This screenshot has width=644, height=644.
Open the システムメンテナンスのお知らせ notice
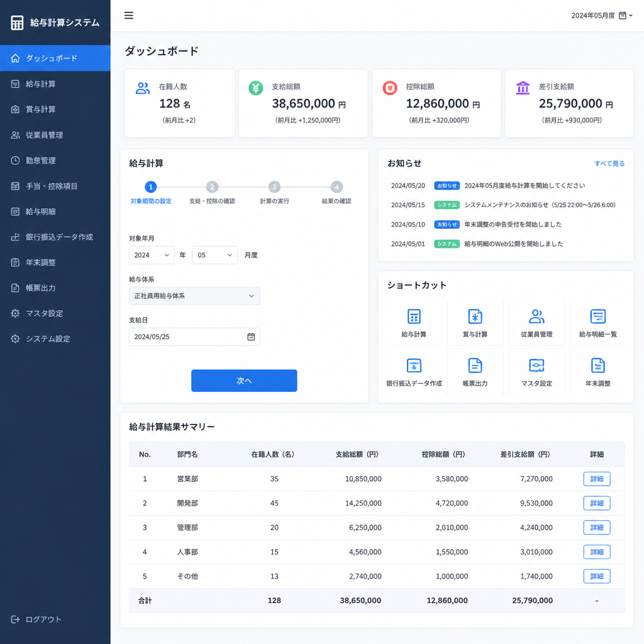click(540, 205)
